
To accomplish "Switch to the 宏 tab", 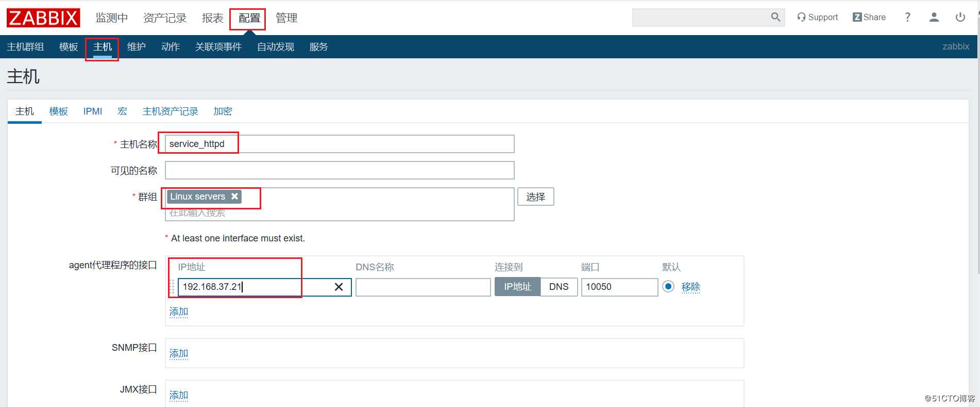I will click(x=122, y=111).
